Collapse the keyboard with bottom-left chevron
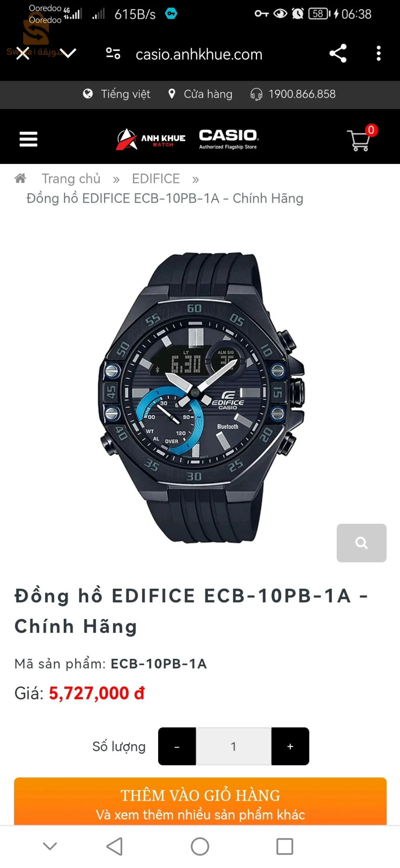The width and height of the screenshot is (400, 868). click(x=50, y=846)
